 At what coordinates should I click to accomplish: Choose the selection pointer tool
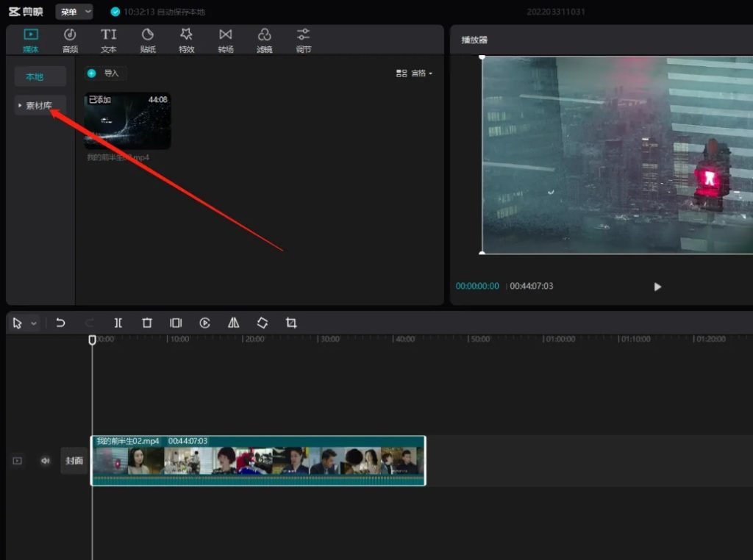tap(18, 323)
